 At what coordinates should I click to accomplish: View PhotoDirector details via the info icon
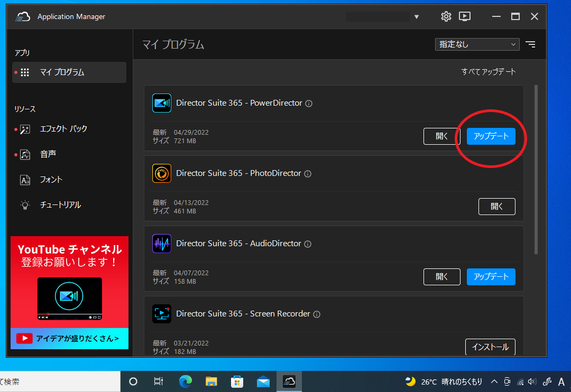[307, 173]
